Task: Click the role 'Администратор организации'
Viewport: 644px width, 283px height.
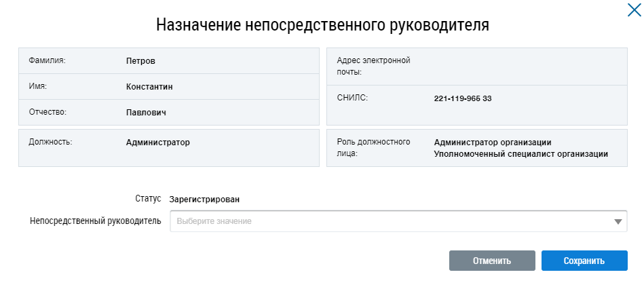Action: (493, 143)
